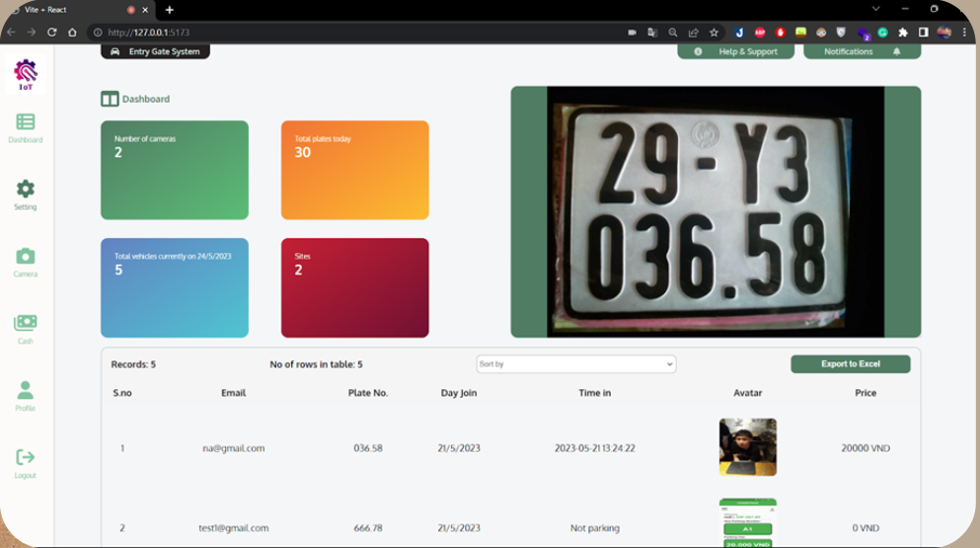
Task: Click the Export to Excel button
Action: 850,364
